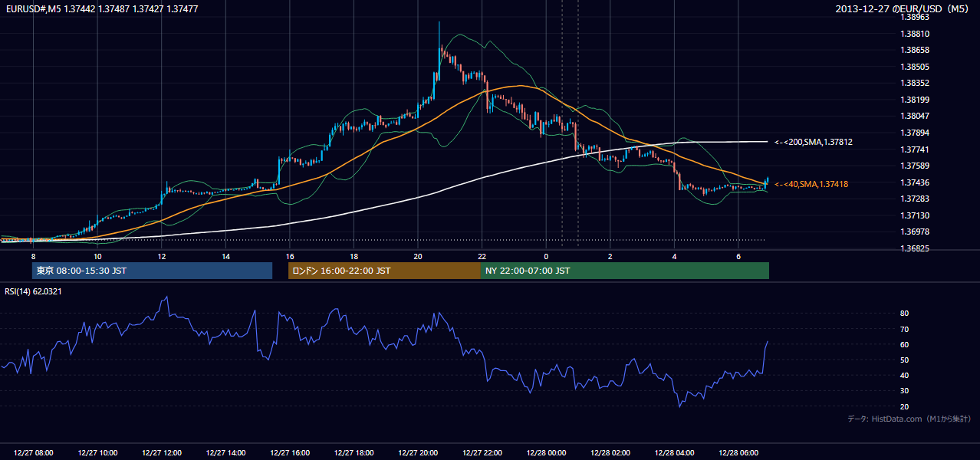Click hour label 16 on price chart axis
The width and height of the screenshot is (980, 460).
click(x=290, y=256)
